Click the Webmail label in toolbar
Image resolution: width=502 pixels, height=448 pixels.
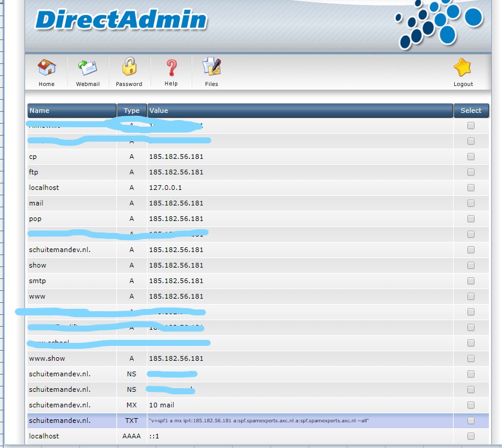(x=88, y=84)
